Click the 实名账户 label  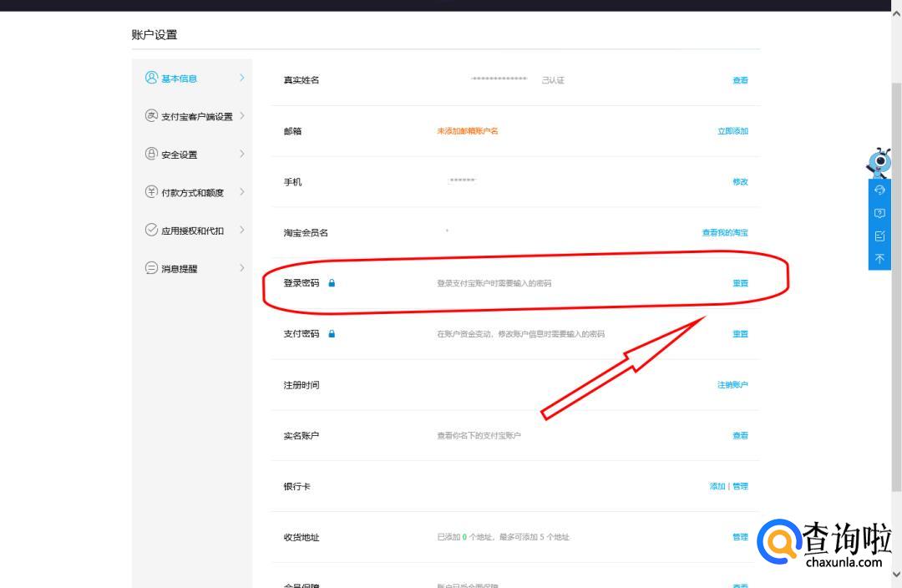[302, 435]
